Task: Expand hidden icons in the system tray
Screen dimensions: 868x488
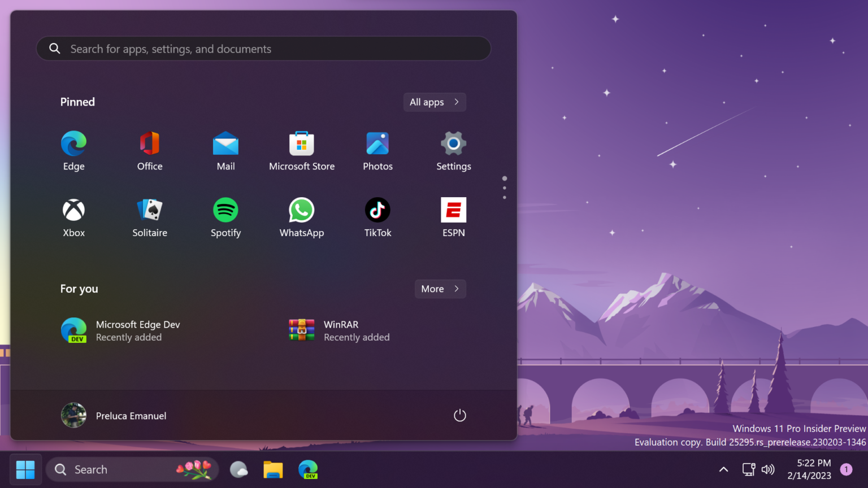Action: 723,469
